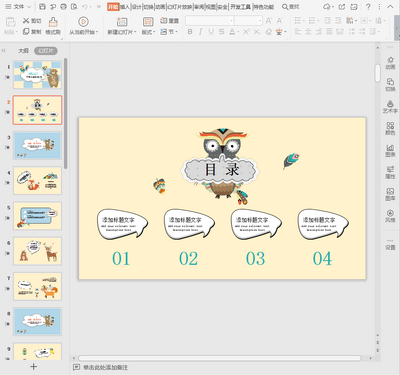Image resolution: width=400 pixels, height=375 pixels.
Task: Click the numbered list icon
Action: [x=312, y=21]
